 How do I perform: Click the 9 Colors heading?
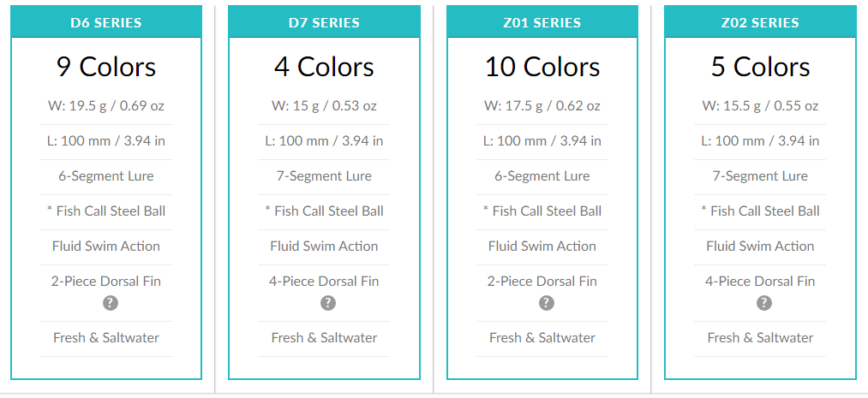tap(106, 67)
